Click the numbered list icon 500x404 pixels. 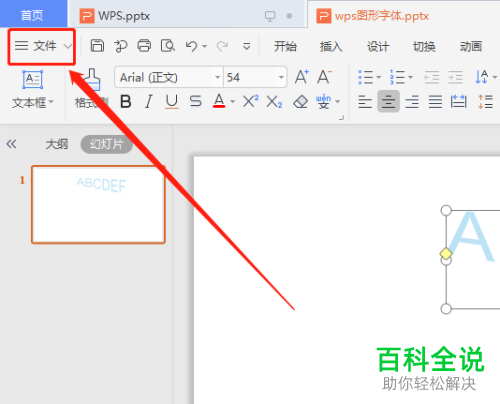pyautogui.click(x=397, y=77)
